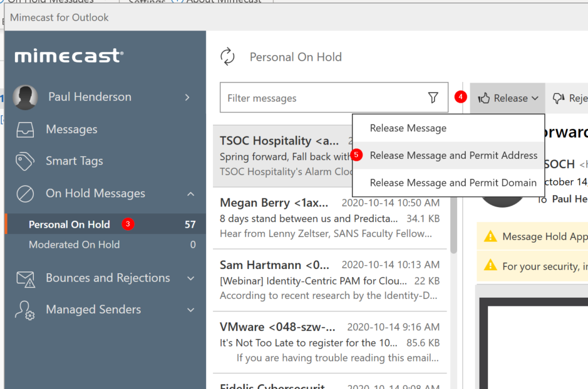Viewport: 588px width, 389px height.
Task: Click the thumbs-down Reject icon
Action: 559,98
